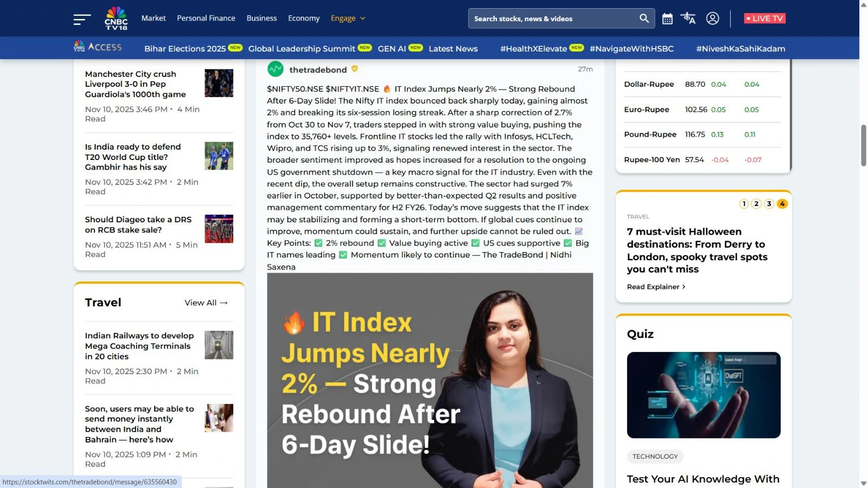Select the Market menu item
The image size is (868, 488).
[x=153, y=18]
